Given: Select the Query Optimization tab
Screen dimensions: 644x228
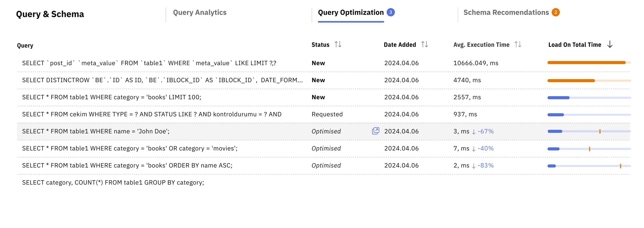Looking at the screenshot, I should click(x=351, y=12).
